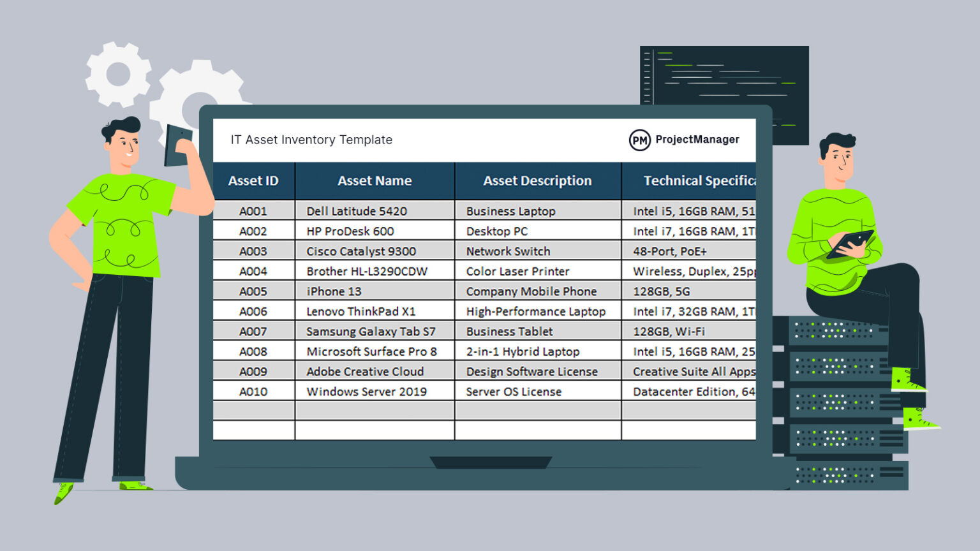Toggle selection of row A005 iPhone 13

coord(374,291)
